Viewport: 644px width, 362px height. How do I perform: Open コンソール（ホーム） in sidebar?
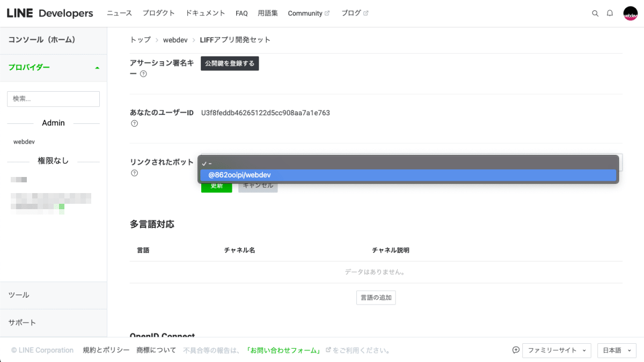coord(54,40)
